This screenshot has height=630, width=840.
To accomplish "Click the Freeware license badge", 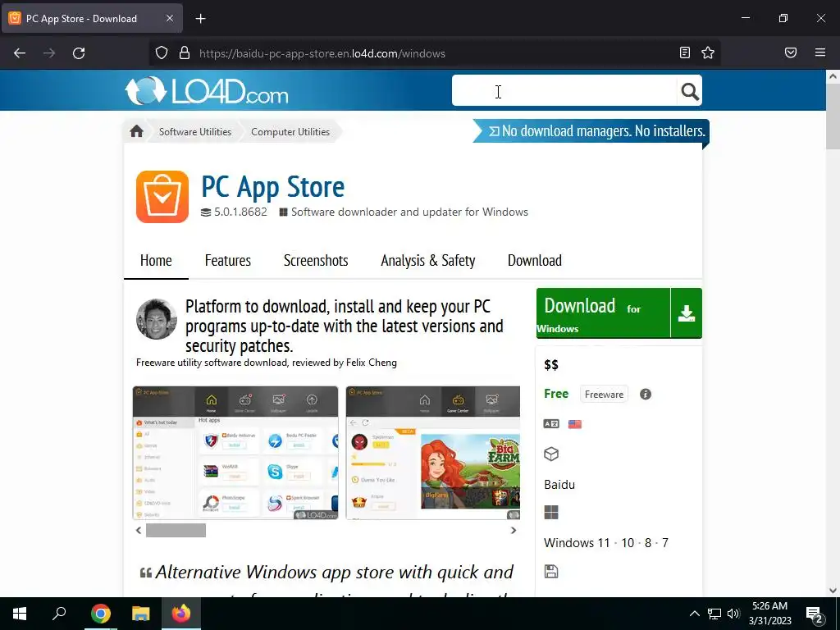I will pyautogui.click(x=604, y=395).
